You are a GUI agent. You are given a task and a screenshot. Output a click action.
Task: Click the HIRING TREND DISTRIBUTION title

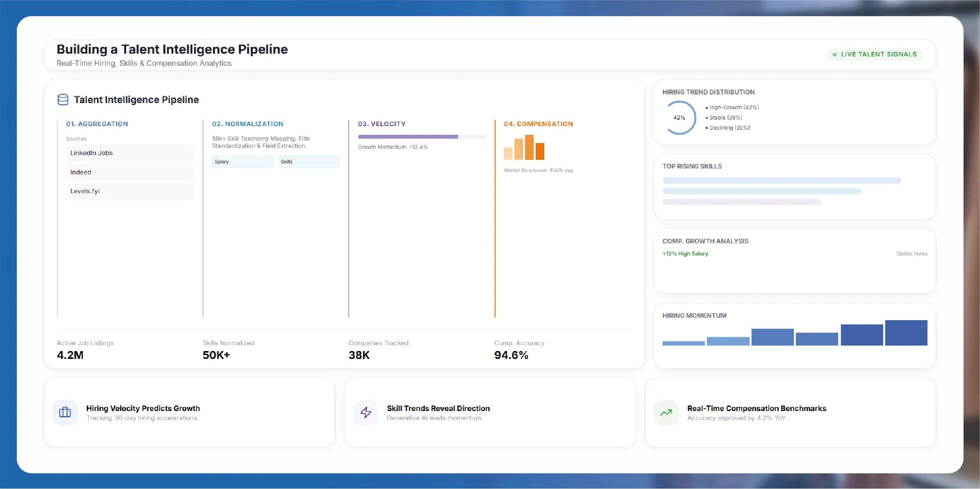point(708,92)
